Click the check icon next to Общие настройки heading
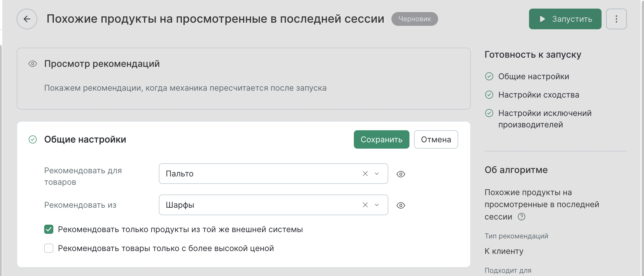Image resolution: width=644 pixels, height=276 pixels. pos(33,139)
